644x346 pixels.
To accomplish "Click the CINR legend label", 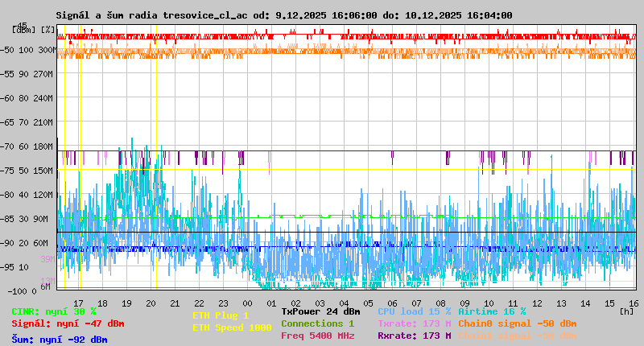I will pos(54,311).
